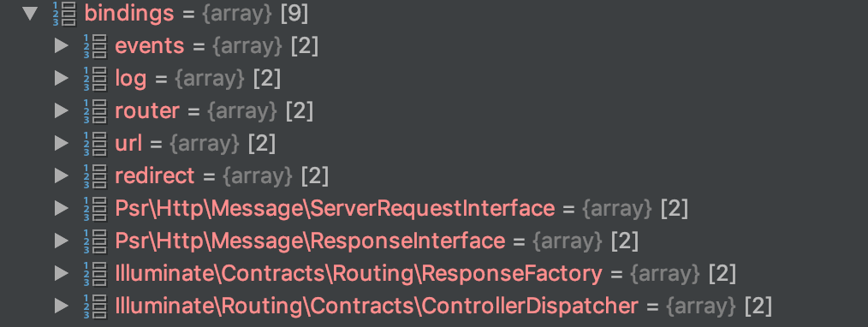Expand the log array entry
This screenshot has width=868, height=327.
coord(62,79)
